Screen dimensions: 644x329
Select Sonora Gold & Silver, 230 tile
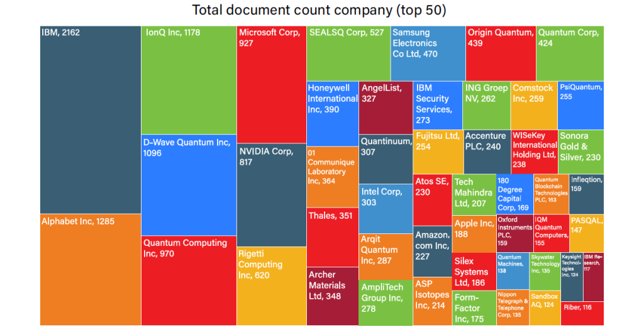point(581,152)
